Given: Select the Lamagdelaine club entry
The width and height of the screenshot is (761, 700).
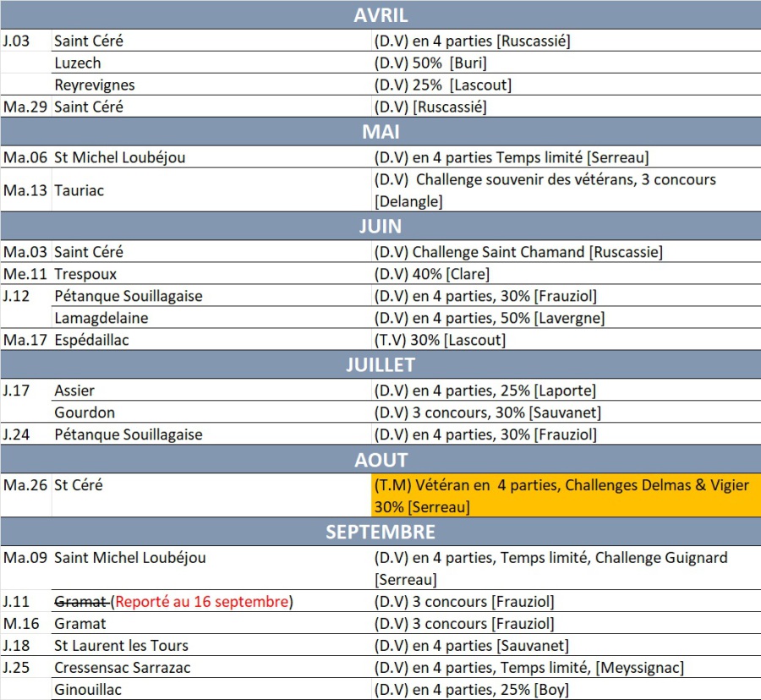Looking at the screenshot, I should [x=101, y=319].
